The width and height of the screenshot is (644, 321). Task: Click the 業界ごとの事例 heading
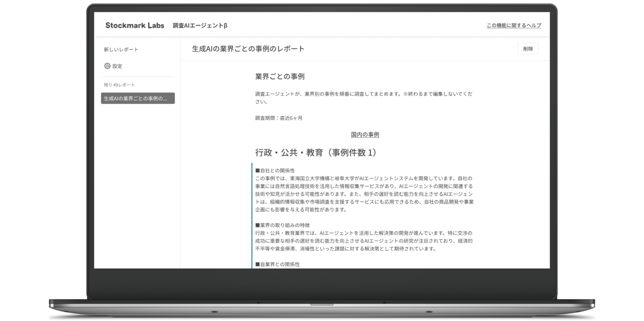[x=280, y=76]
